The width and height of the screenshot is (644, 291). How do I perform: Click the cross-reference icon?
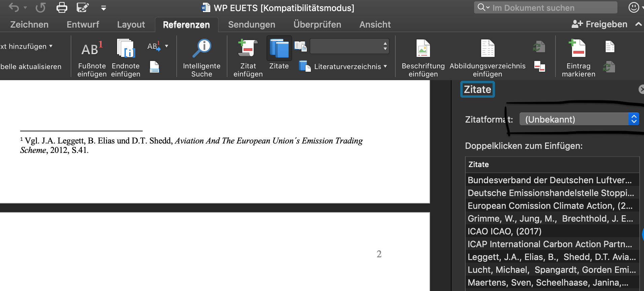(x=540, y=66)
